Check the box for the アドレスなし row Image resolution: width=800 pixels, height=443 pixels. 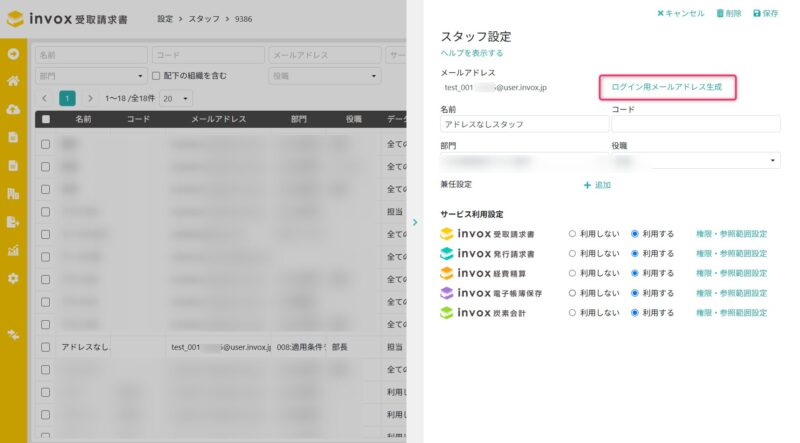point(45,347)
